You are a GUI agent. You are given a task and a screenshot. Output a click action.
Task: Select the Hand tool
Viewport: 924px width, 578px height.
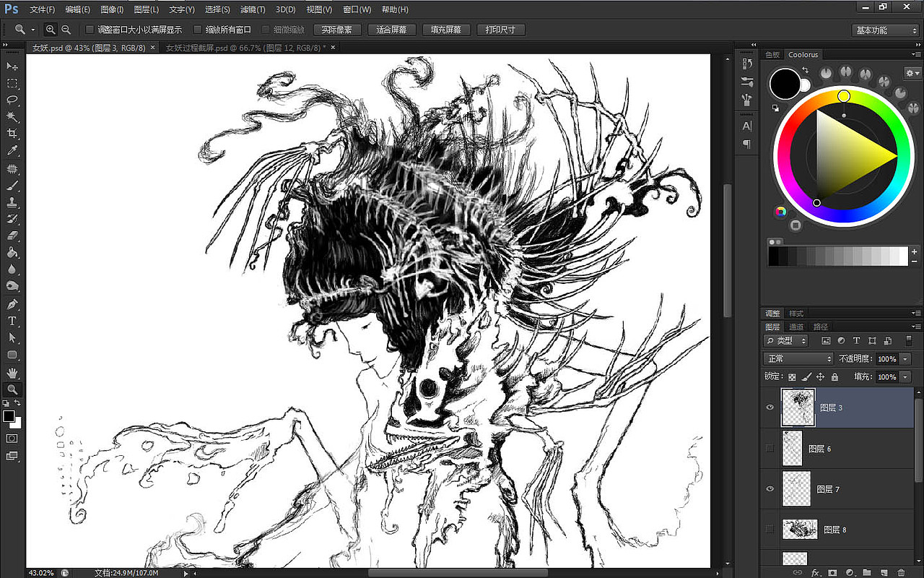12,372
